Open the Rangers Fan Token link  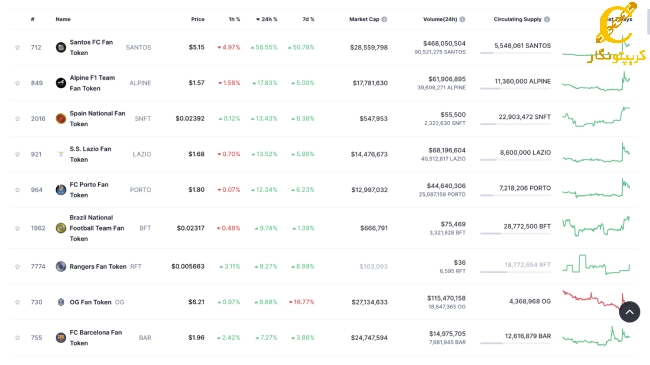pos(98,266)
